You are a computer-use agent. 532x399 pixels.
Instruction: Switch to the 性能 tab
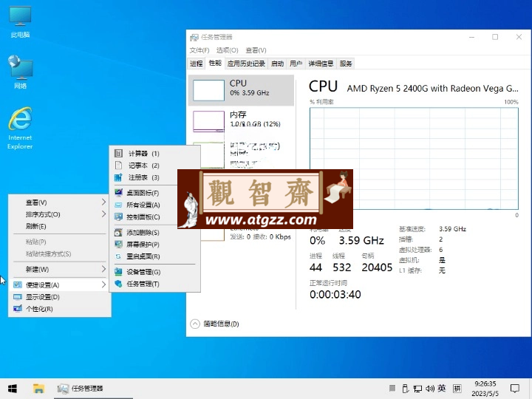[x=215, y=63]
